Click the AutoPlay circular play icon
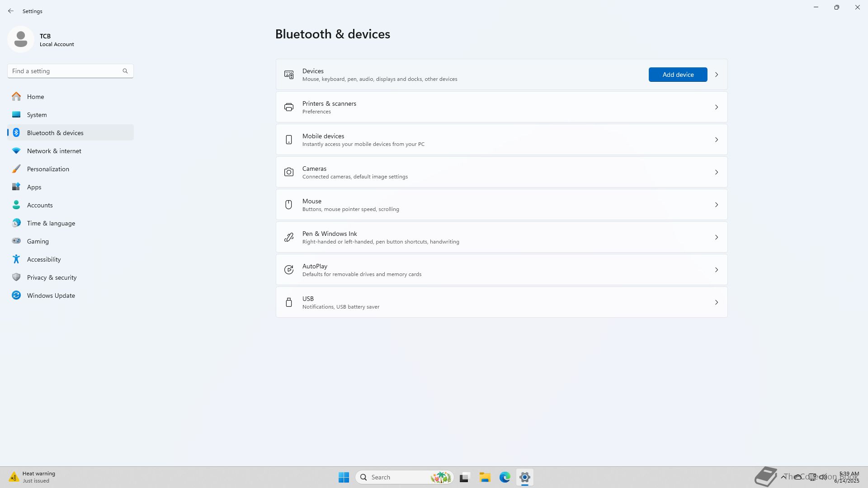The image size is (868, 488). pyautogui.click(x=288, y=270)
